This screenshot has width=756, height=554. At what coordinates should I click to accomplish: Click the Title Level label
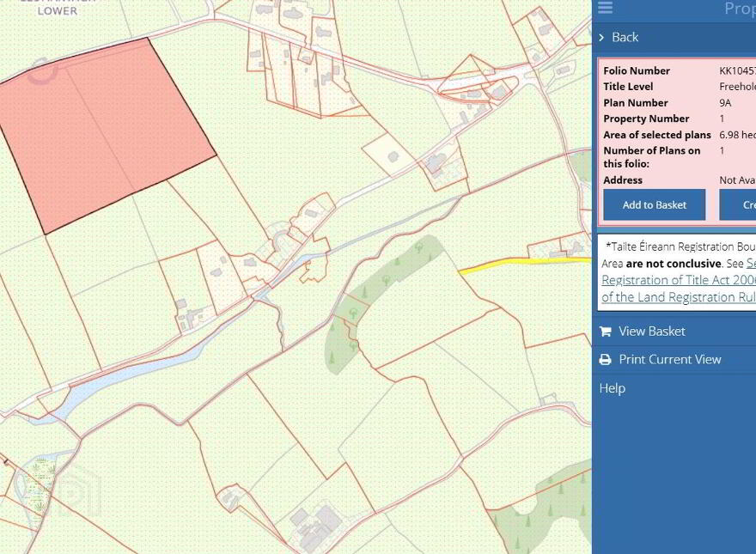[628, 87]
